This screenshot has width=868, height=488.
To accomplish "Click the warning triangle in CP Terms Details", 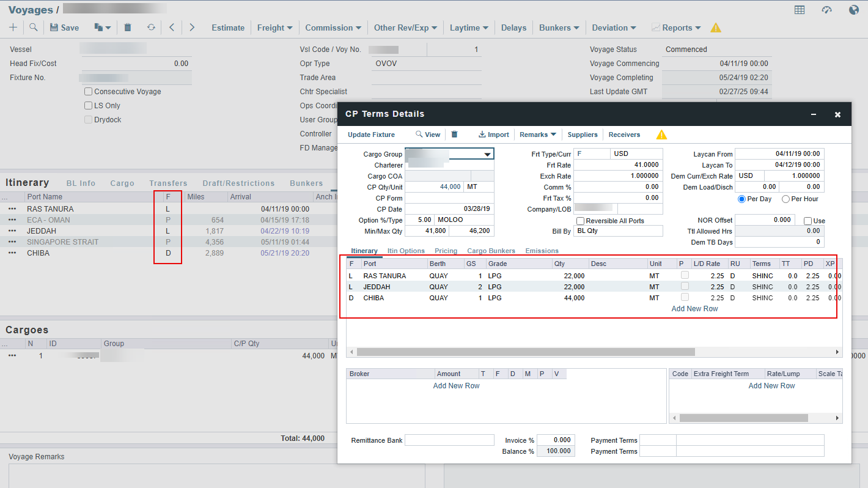I will click(661, 135).
